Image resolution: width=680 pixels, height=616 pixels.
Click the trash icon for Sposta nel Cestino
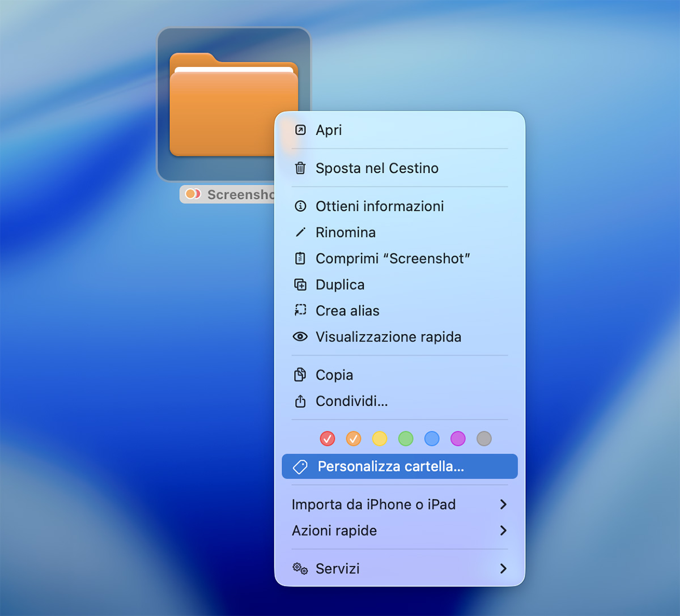[x=300, y=168]
